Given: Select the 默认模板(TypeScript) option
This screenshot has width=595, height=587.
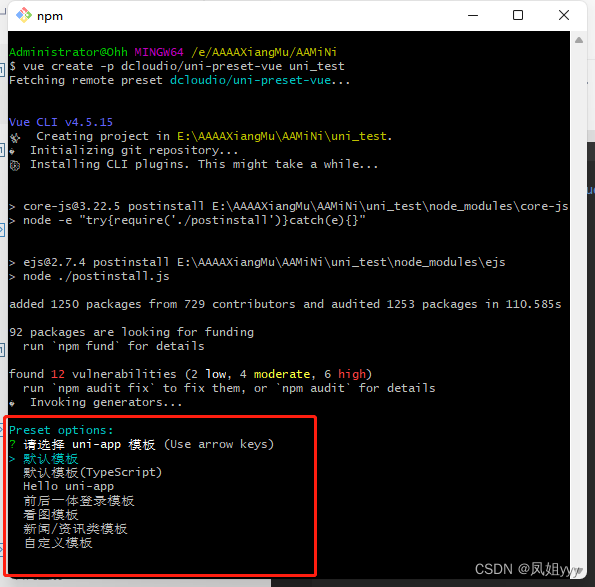Looking at the screenshot, I should click(93, 472).
